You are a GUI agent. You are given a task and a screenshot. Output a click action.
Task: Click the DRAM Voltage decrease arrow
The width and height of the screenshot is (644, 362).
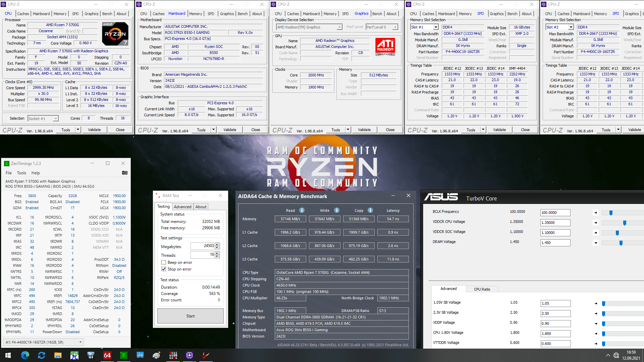(x=596, y=243)
